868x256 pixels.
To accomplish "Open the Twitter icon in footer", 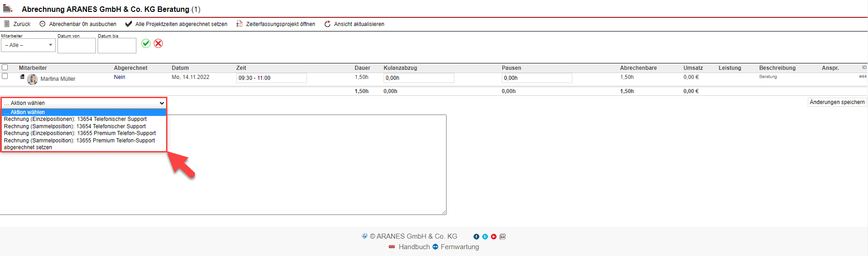I will point(485,237).
